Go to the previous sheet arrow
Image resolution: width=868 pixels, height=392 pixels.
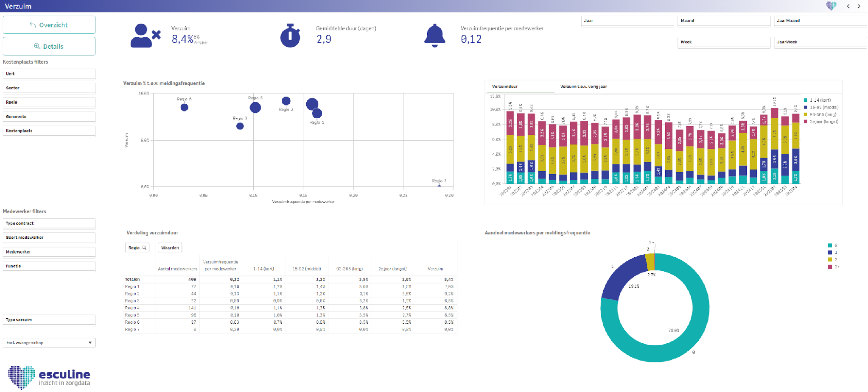(x=848, y=6)
